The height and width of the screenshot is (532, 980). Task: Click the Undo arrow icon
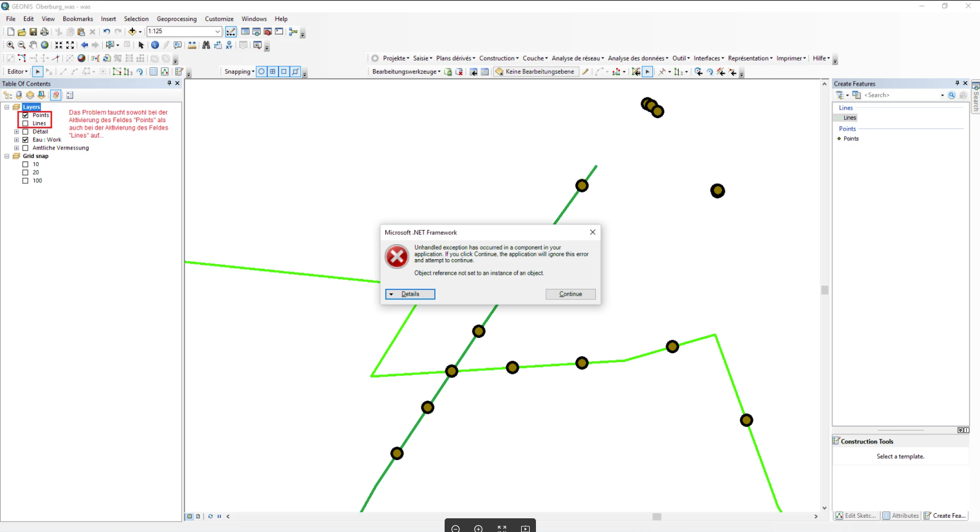107,31
